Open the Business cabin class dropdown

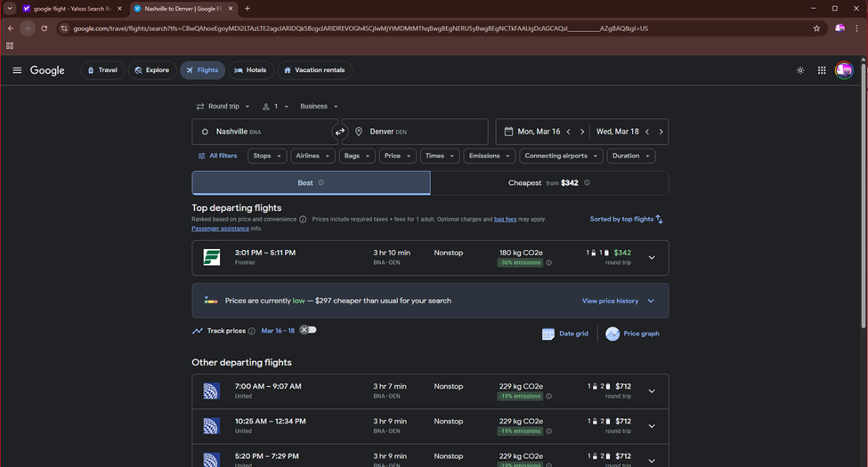319,106
